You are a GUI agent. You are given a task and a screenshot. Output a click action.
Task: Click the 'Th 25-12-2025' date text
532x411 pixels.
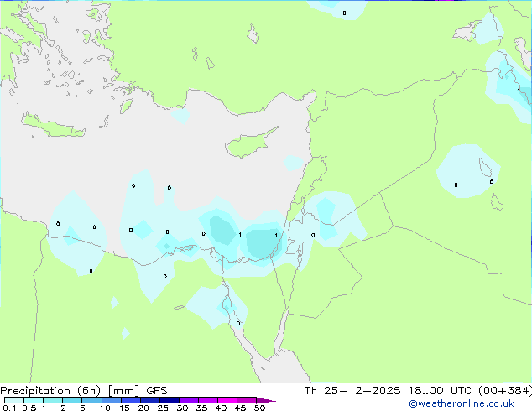point(352,391)
